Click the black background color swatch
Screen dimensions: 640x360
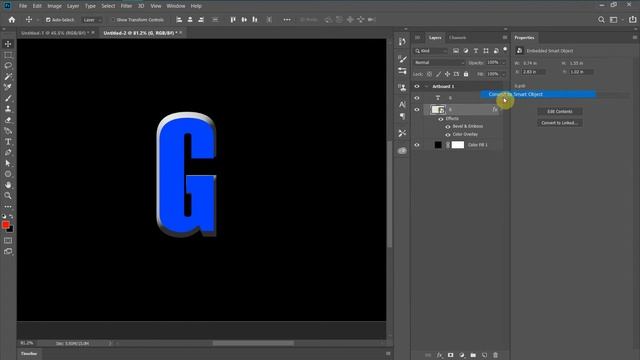[11, 230]
